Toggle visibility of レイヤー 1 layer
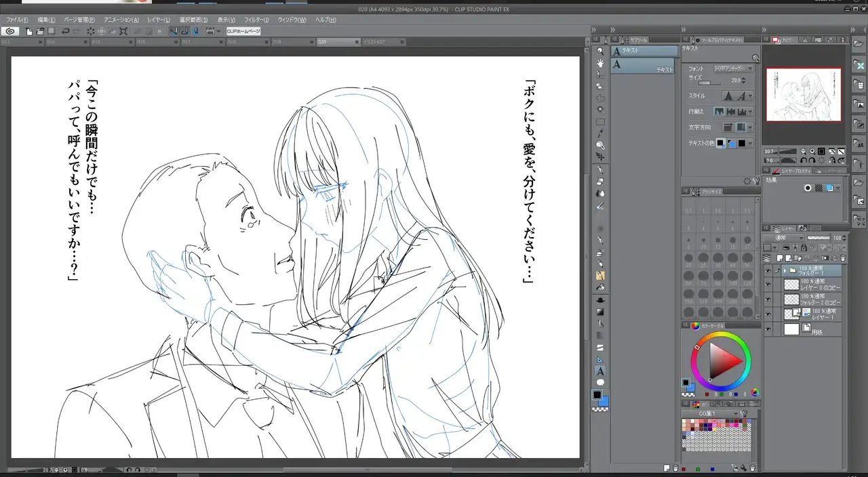Viewport: 868px width, 477px height. (768, 314)
